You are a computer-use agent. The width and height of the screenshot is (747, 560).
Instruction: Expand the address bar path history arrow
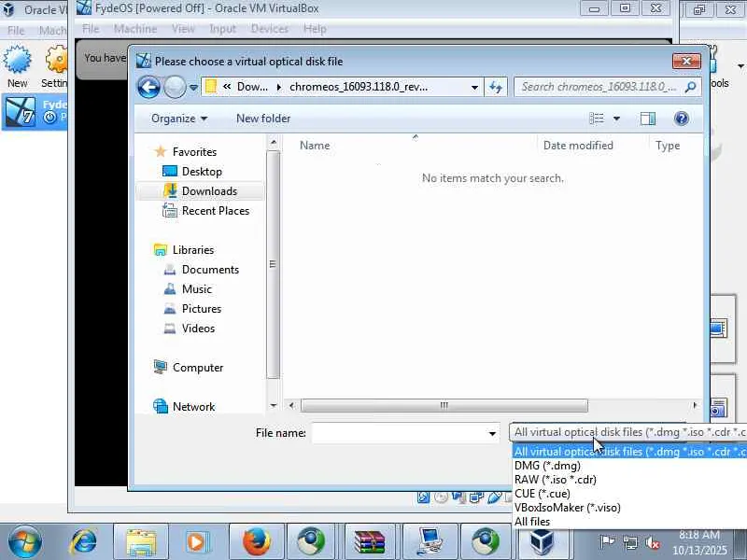coord(474,88)
